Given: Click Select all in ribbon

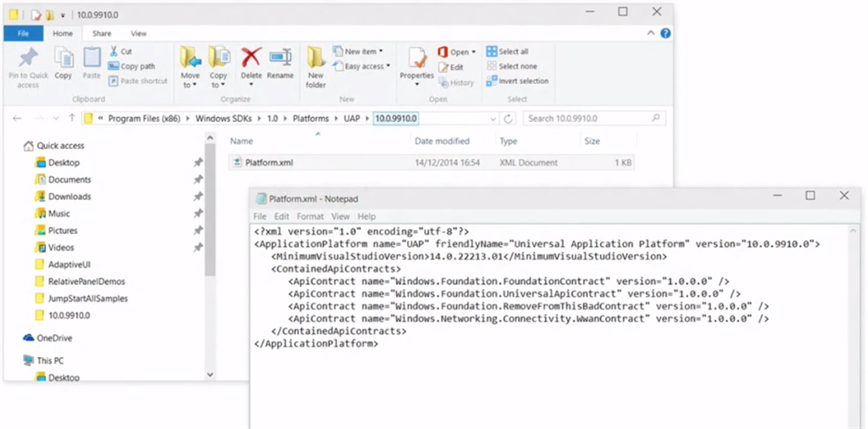Looking at the screenshot, I should pyautogui.click(x=508, y=52).
